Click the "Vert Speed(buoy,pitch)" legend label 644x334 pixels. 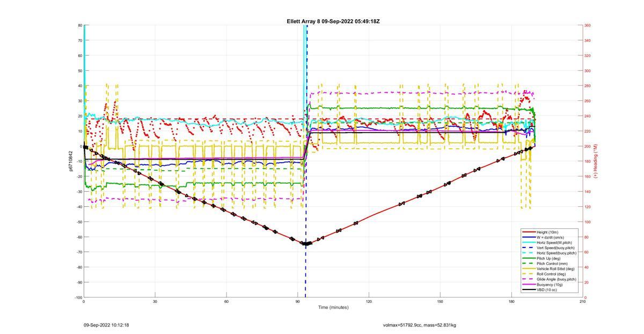click(555, 248)
